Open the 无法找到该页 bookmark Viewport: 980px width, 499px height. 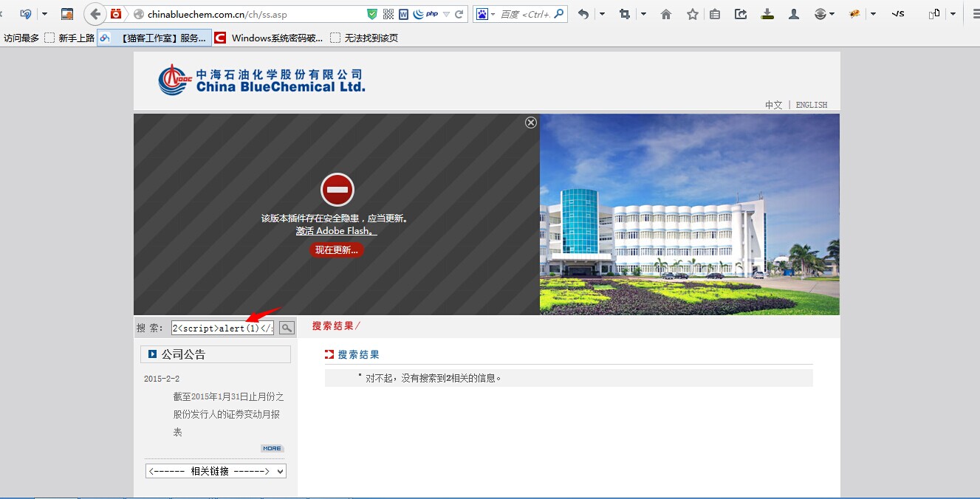(x=364, y=38)
